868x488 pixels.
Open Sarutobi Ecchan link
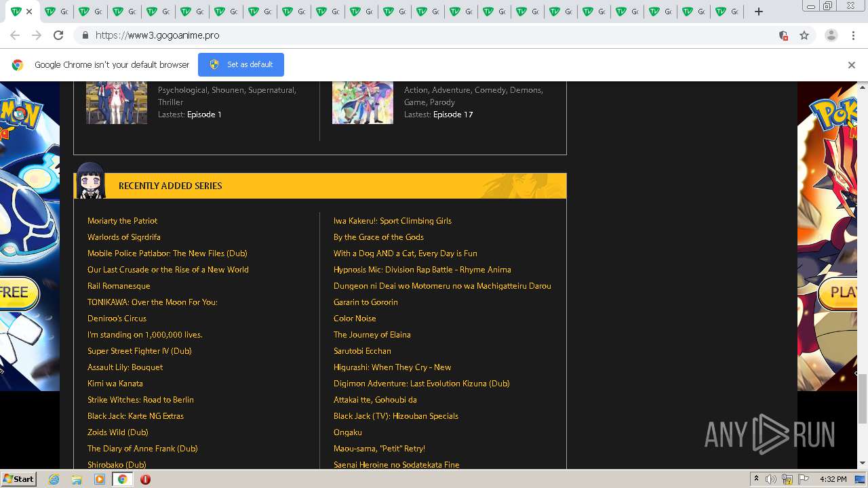click(x=362, y=351)
